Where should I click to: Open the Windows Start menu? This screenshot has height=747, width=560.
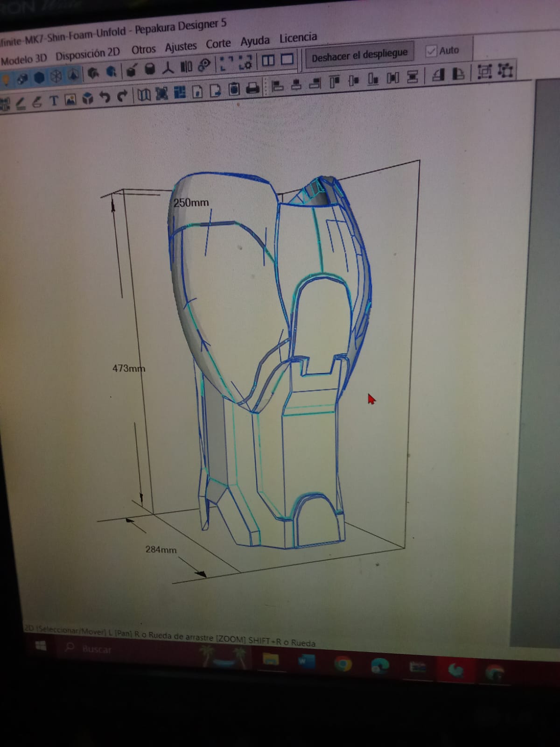point(41,646)
